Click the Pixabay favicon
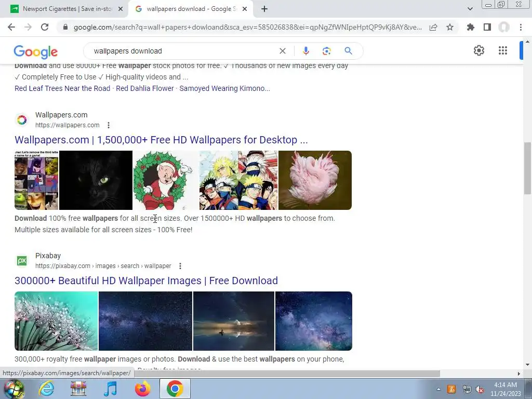Screen dimensions: 532x399 (22, 261)
